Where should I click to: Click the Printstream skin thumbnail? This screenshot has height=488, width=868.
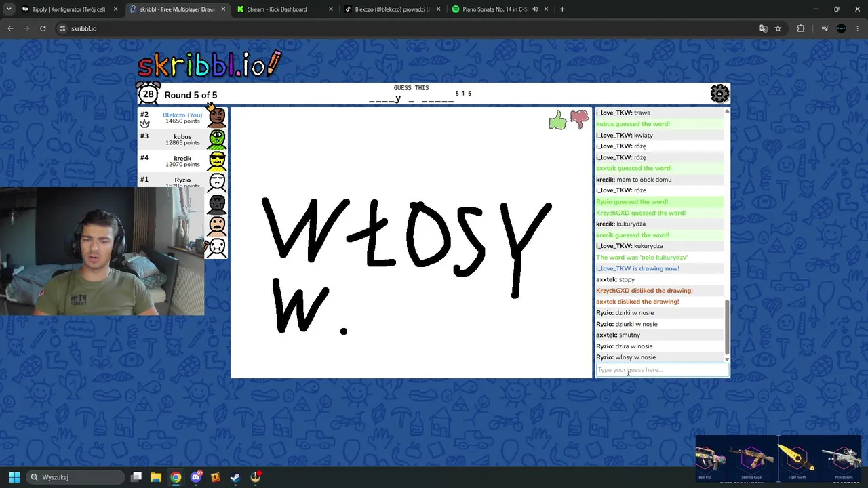(843, 459)
